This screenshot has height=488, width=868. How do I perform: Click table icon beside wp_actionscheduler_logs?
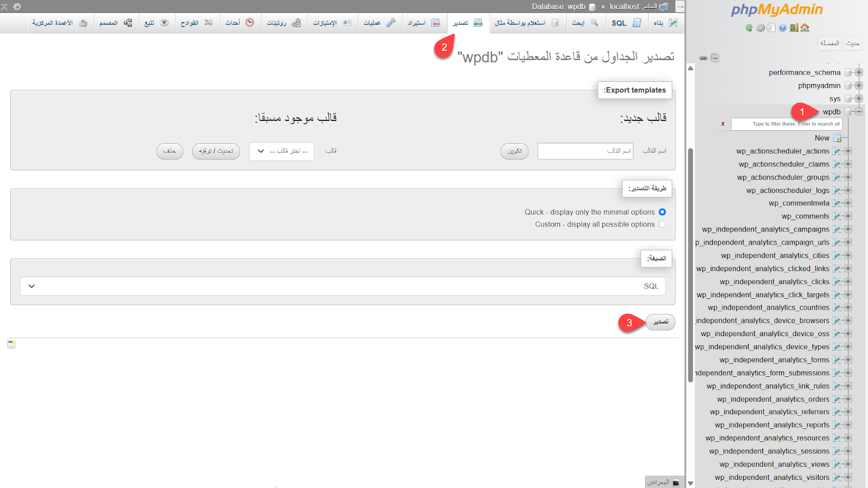[837, 190]
